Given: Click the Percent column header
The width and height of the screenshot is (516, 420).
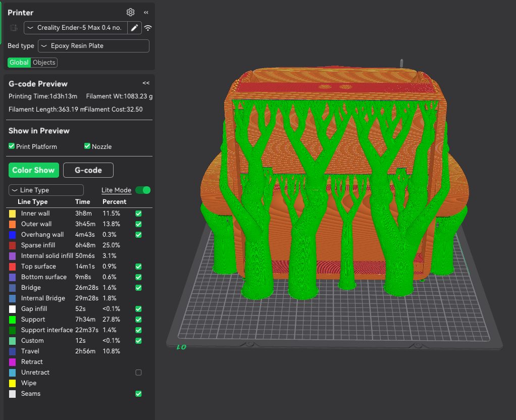Looking at the screenshot, I should point(114,202).
